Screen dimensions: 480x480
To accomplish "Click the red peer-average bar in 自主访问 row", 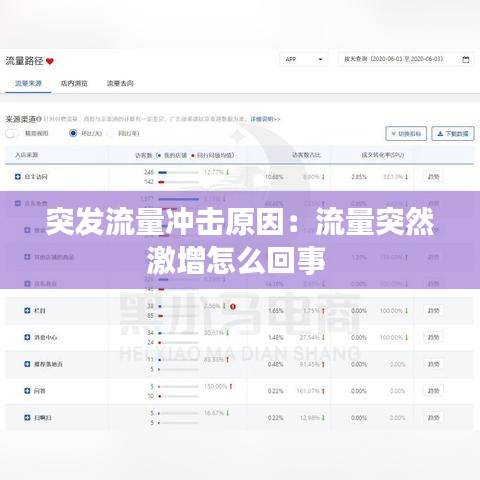I will pyautogui.click(x=161, y=182).
